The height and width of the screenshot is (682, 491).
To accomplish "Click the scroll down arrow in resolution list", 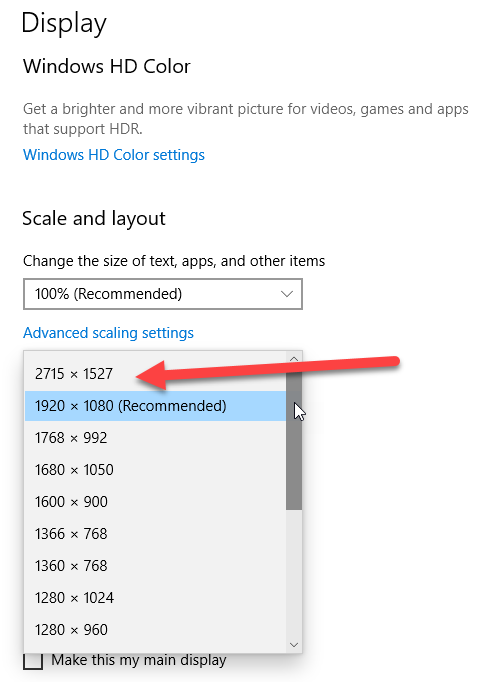I will pos(294,645).
